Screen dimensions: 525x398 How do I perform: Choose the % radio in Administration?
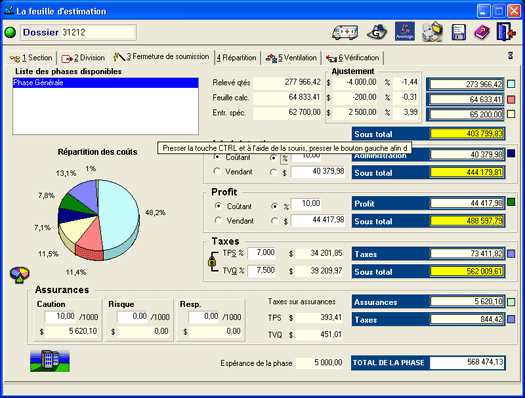pyautogui.click(x=274, y=157)
